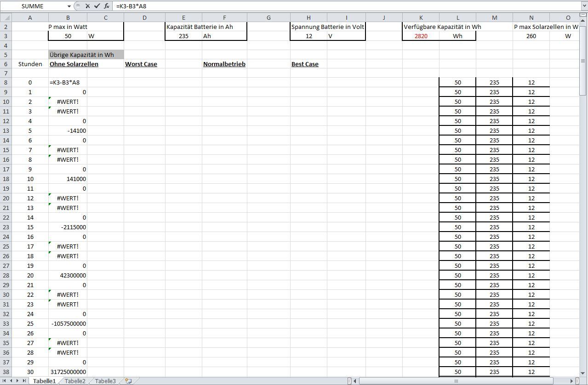The image size is (588, 385).
Task: Open Insert Function with the fx icon
Action: (x=107, y=6)
